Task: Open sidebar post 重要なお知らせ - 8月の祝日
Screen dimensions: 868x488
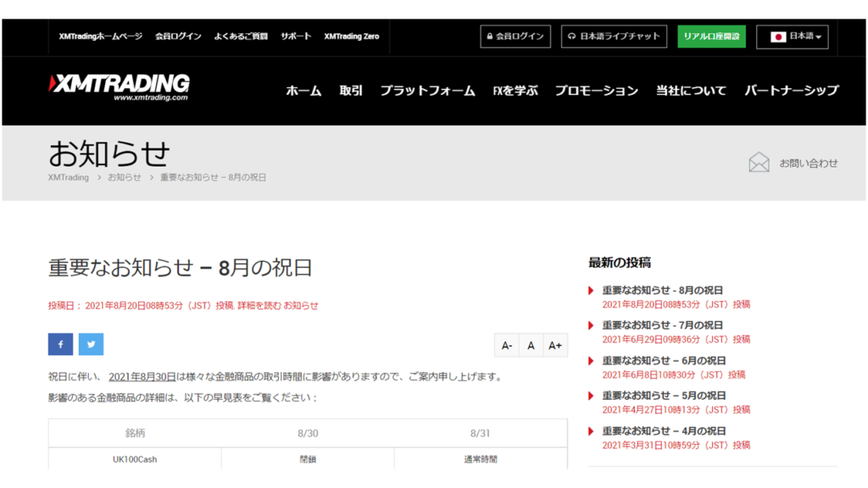Action: pos(663,291)
